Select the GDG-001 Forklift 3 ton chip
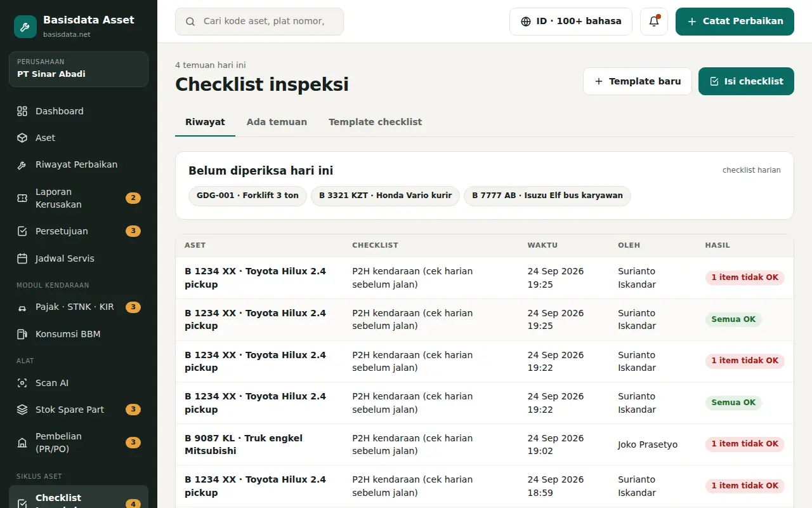The height and width of the screenshot is (508, 812). point(247,196)
